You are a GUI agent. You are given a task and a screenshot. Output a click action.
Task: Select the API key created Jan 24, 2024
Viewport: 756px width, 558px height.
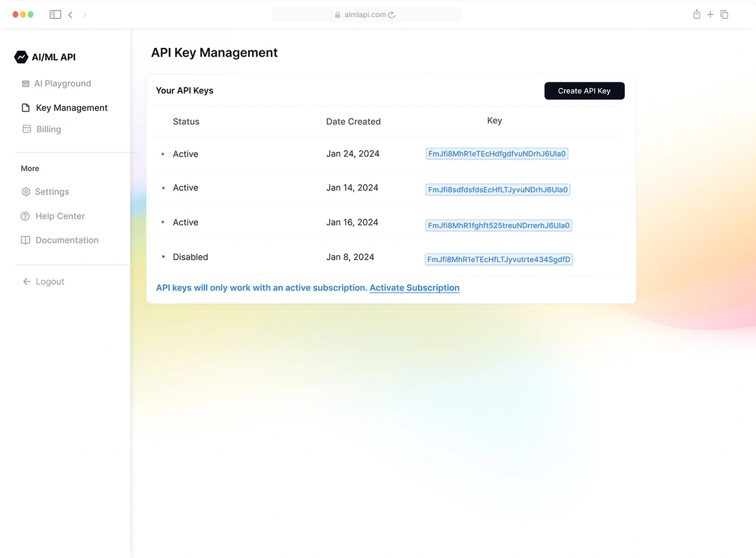tap(496, 153)
